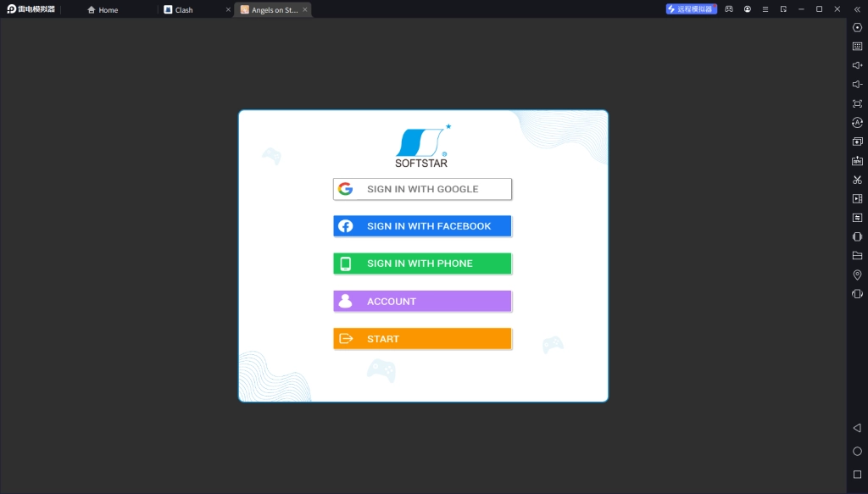
Task: Select Sign in with Phone
Action: pyautogui.click(x=422, y=264)
